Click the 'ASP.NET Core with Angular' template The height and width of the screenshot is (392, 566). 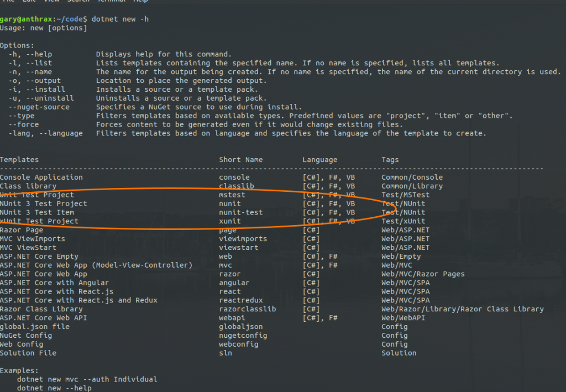[x=54, y=283]
